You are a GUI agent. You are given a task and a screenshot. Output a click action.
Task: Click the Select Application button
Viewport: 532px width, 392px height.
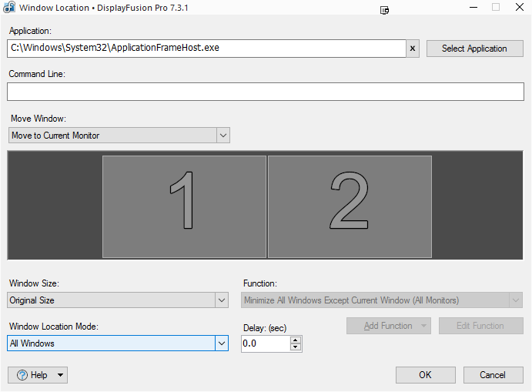coord(474,49)
